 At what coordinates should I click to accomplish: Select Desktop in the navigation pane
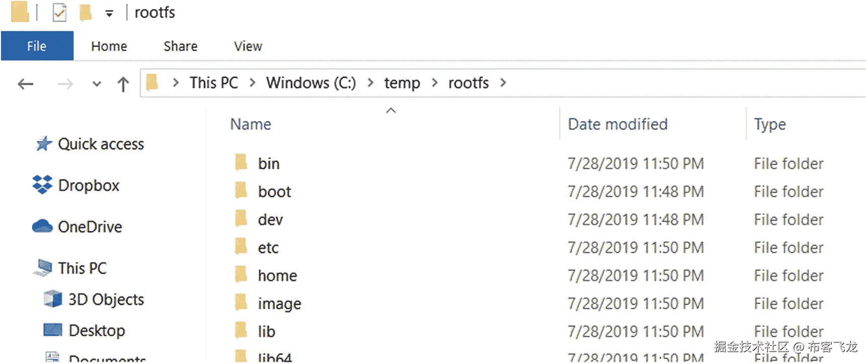(97, 330)
